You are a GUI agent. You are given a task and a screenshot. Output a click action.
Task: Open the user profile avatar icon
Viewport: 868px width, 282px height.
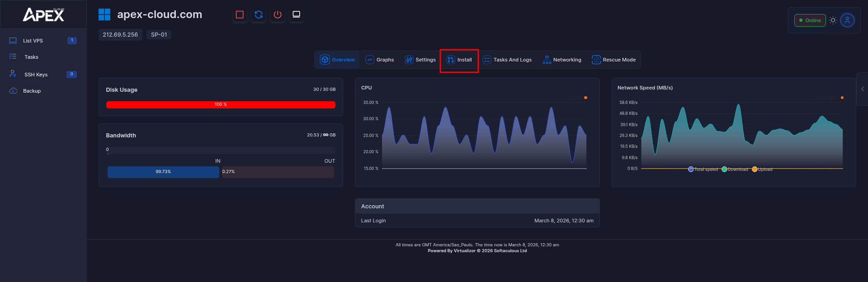coord(847,20)
